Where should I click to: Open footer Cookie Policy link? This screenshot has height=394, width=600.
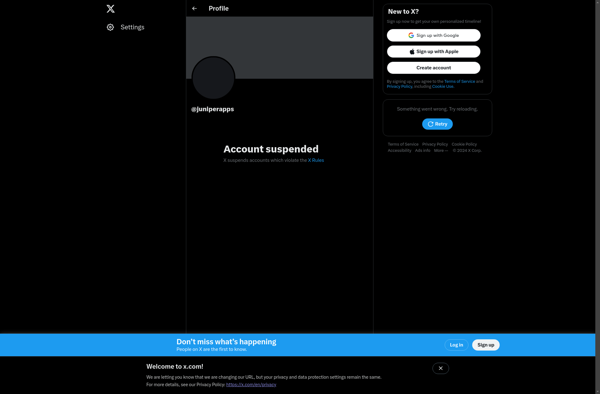[x=464, y=144]
